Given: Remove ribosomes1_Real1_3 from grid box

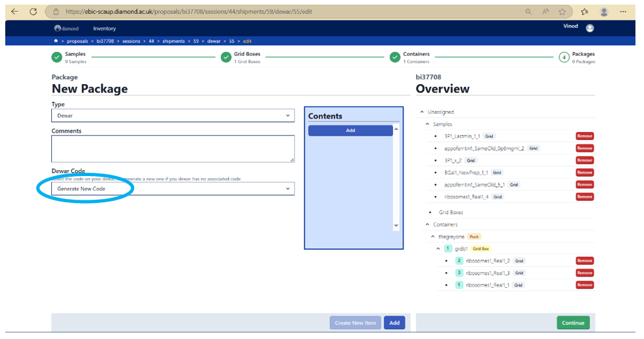Looking at the screenshot, I should (x=584, y=273).
